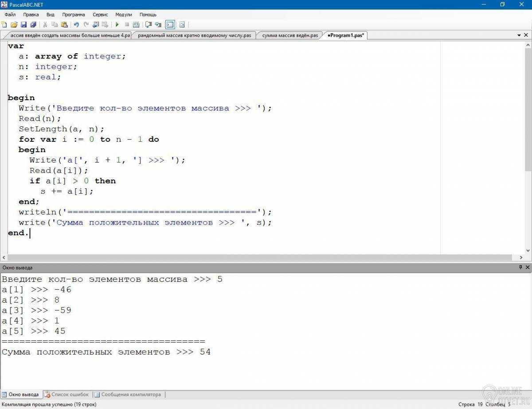
Task: Open the Программа menu
Action: [x=74, y=15]
